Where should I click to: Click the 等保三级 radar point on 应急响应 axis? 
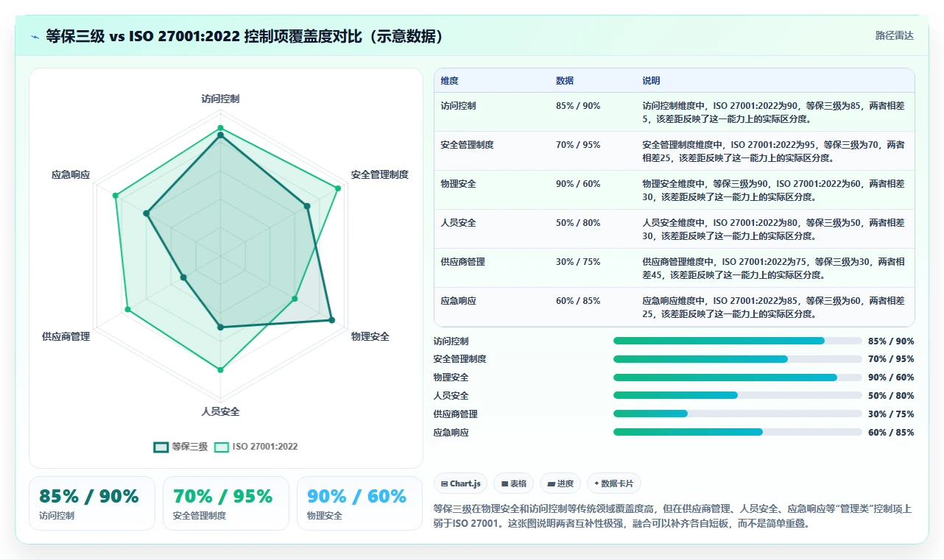click(146, 213)
